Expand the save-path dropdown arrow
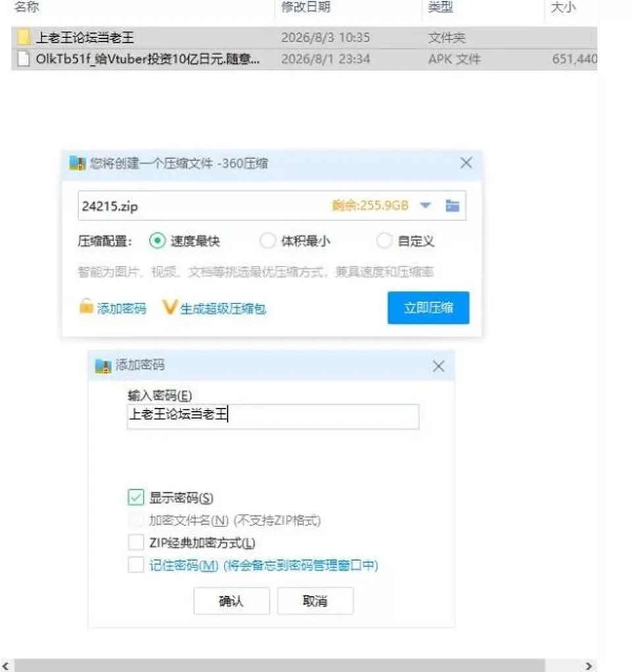632x672 pixels. 425,205
